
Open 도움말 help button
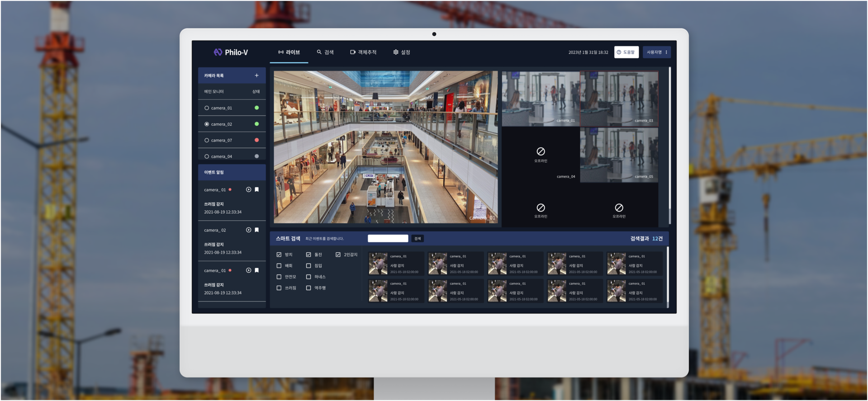point(626,52)
